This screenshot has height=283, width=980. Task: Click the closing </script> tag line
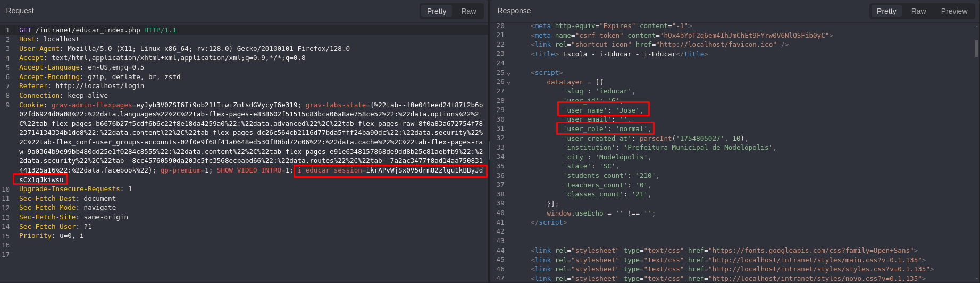[549, 222]
